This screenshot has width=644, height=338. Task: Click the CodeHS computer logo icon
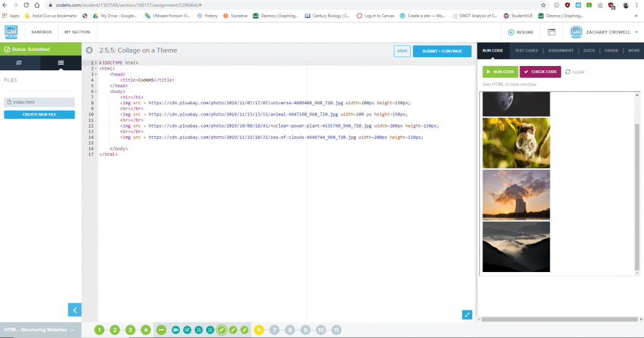click(11, 32)
